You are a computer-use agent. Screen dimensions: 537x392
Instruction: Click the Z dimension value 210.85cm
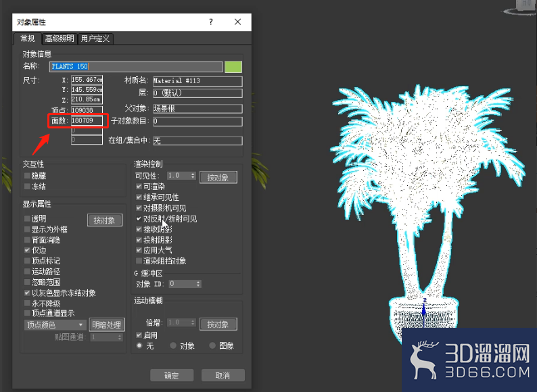tap(87, 99)
